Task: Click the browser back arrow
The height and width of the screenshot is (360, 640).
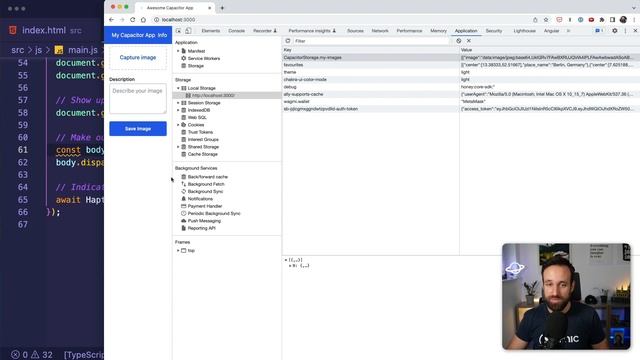Action: point(111,20)
